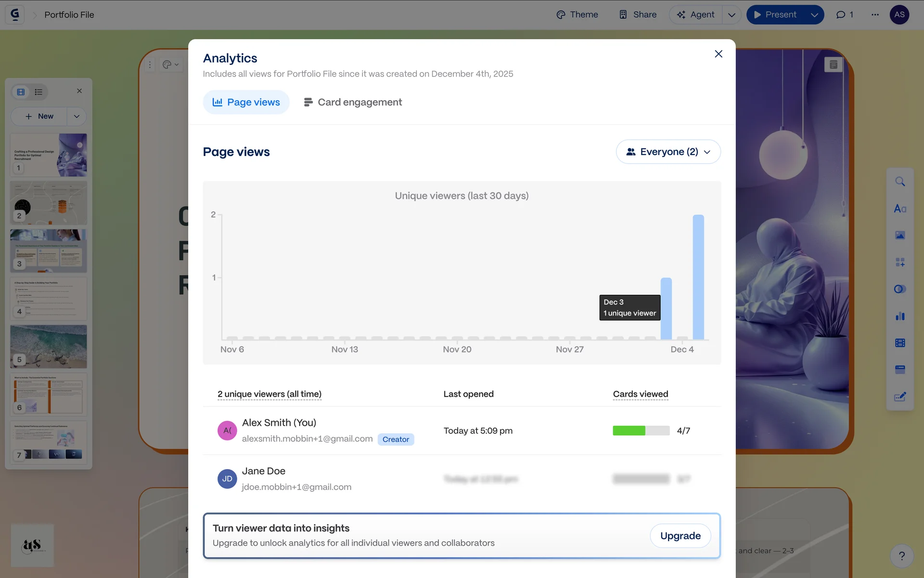The height and width of the screenshot is (578, 924).
Task: Expand the Everyone (2) viewer filter
Action: [668, 152]
